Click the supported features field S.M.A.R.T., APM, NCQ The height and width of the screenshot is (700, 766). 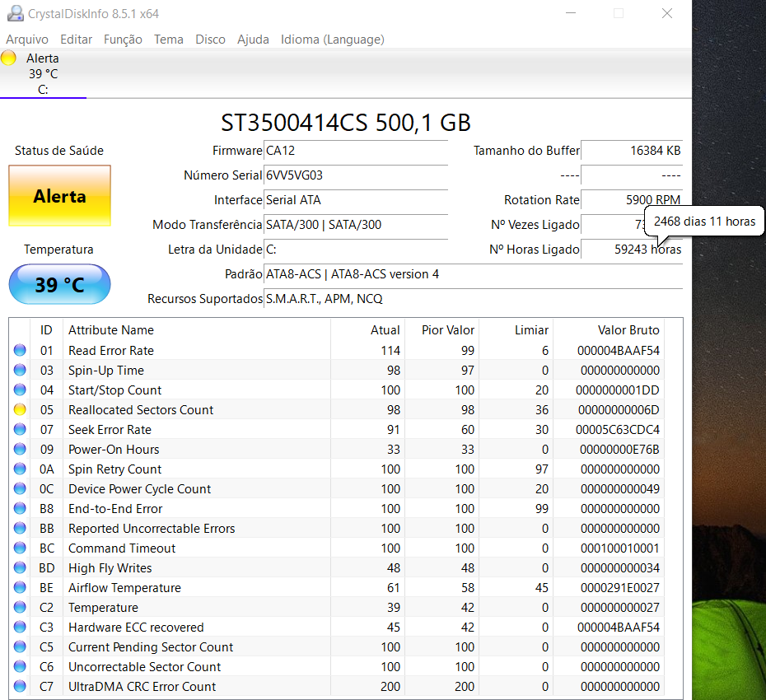pos(474,298)
